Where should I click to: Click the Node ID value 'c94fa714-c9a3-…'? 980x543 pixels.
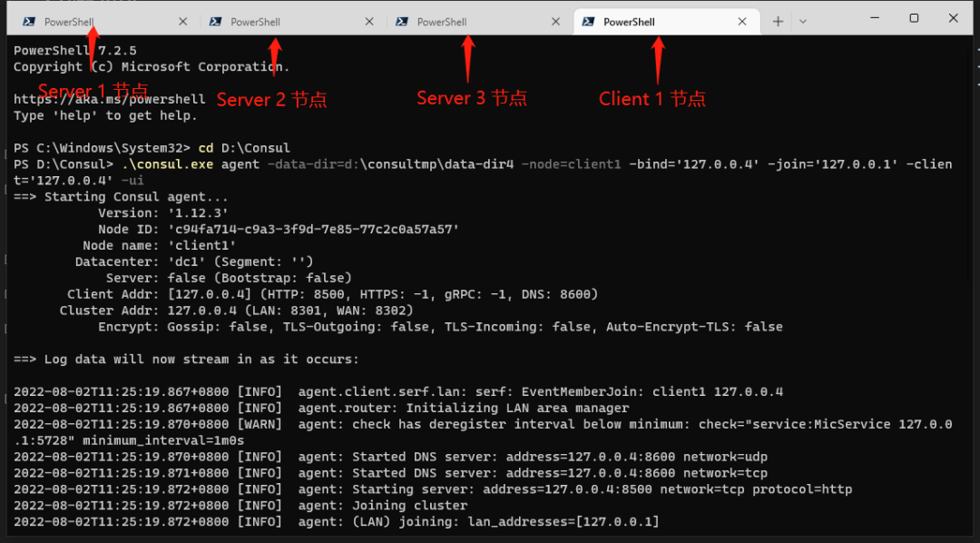(313, 230)
